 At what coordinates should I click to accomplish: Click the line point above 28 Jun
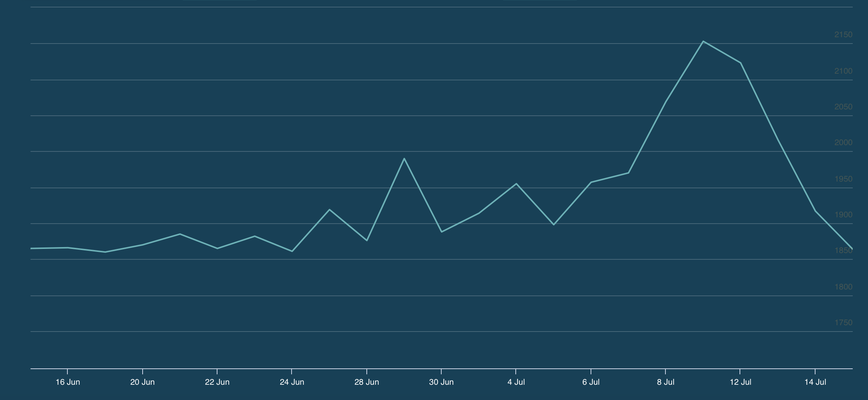pyautogui.click(x=367, y=240)
